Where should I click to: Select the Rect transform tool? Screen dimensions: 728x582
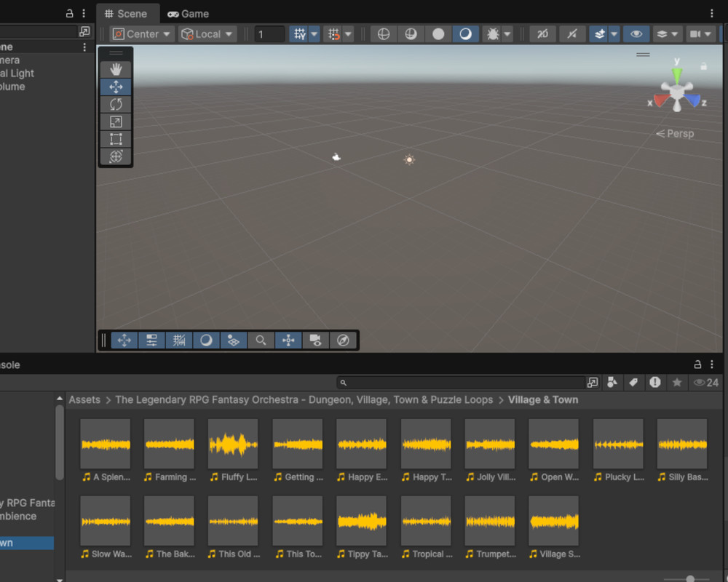[116, 139]
